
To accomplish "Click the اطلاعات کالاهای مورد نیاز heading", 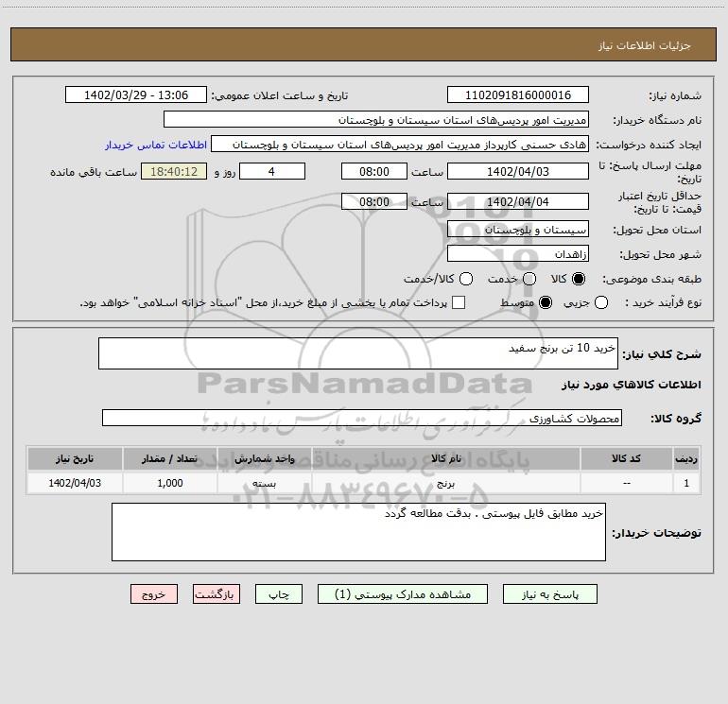I will pos(632,385).
